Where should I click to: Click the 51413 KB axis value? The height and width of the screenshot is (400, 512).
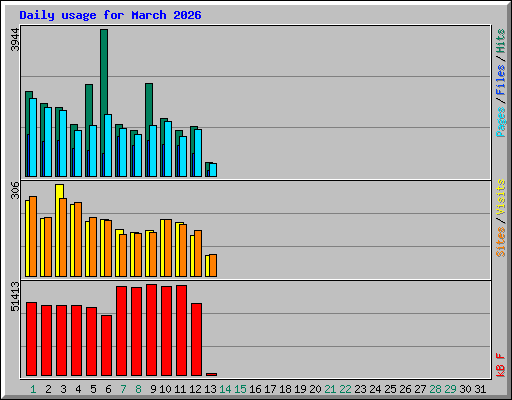point(15,296)
